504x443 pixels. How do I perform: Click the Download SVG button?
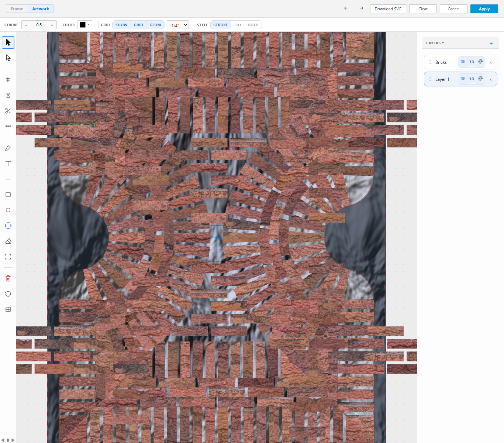coord(388,9)
